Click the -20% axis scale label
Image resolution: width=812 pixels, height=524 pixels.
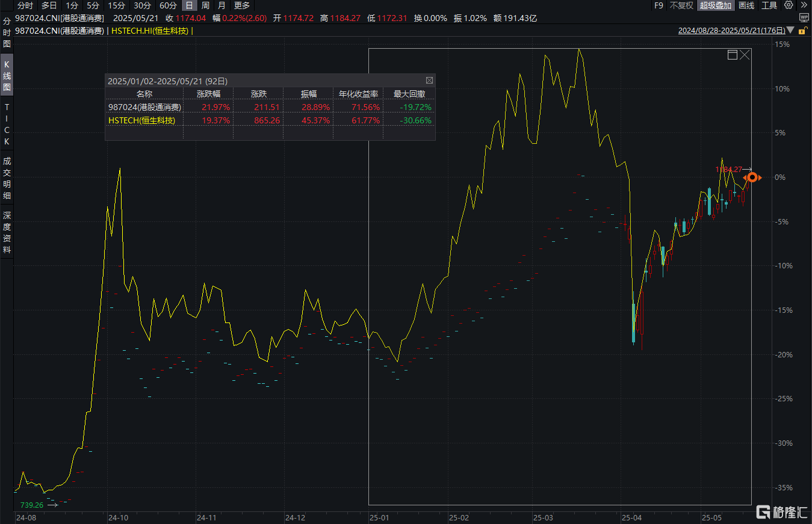(783, 354)
